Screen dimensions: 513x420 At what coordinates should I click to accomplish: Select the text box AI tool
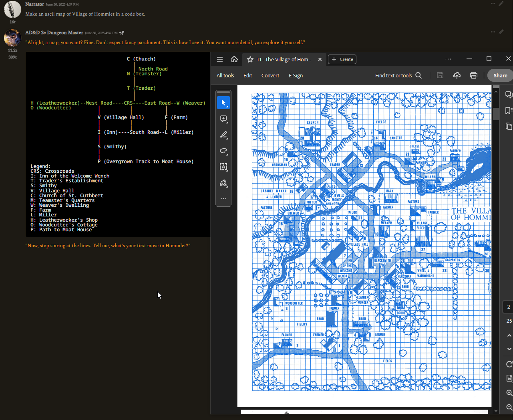tap(223, 167)
